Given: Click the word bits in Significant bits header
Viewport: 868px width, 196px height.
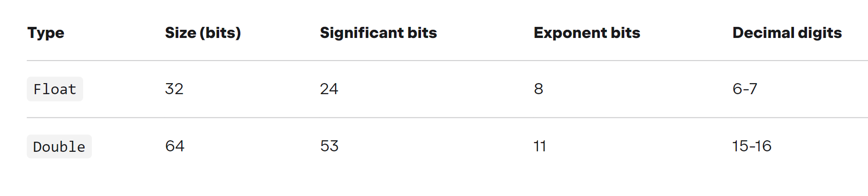Looking at the screenshot, I should [422, 33].
